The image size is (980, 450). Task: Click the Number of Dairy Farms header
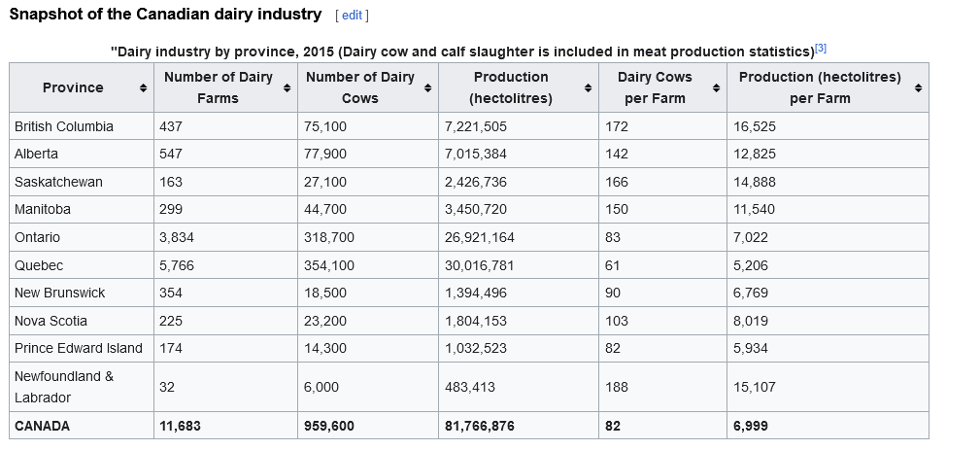(218, 87)
